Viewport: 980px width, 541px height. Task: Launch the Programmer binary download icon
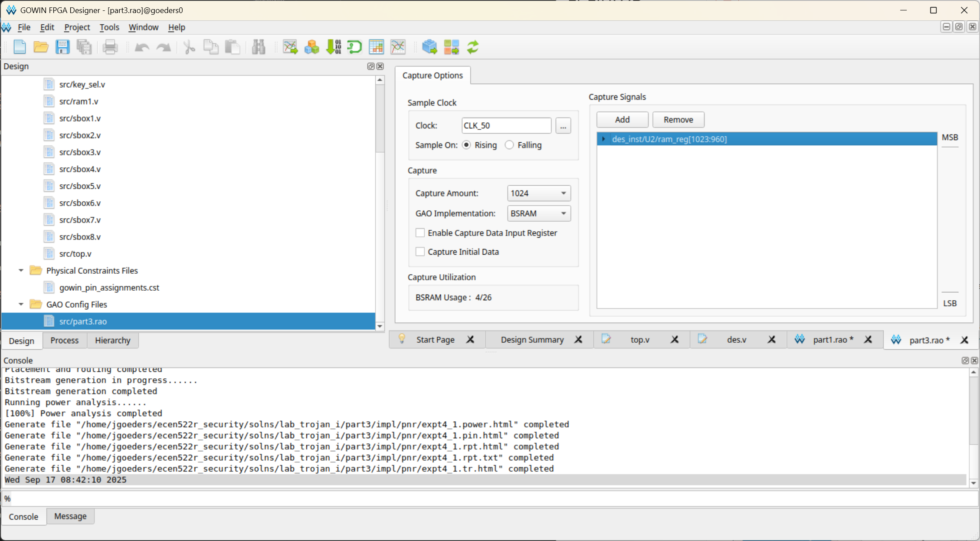coord(333,47)
